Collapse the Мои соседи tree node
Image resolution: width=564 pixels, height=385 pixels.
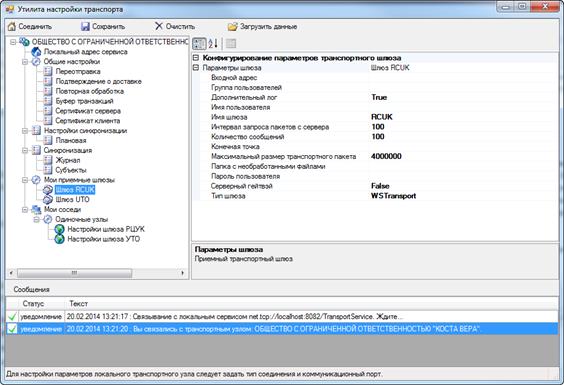click(25, 209)
